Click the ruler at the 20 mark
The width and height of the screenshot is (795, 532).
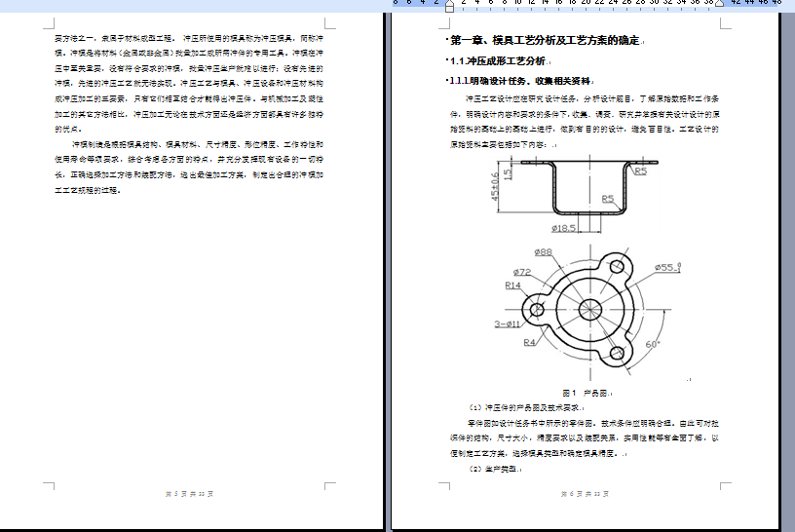point(587,2)
